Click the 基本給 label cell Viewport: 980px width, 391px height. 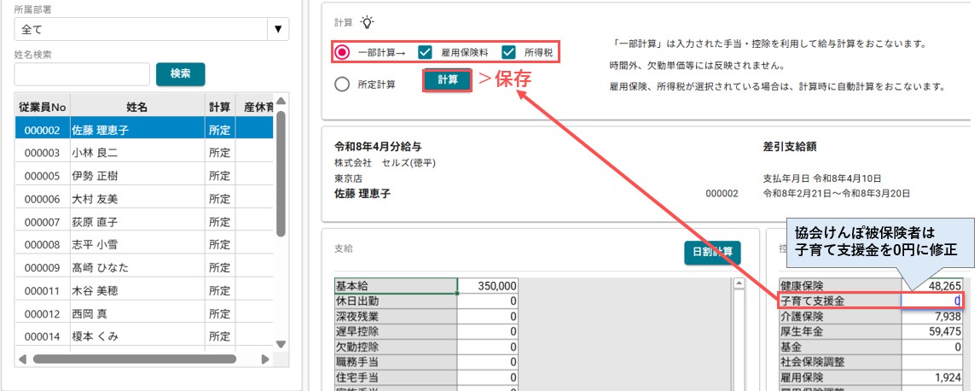click(397, 286)
